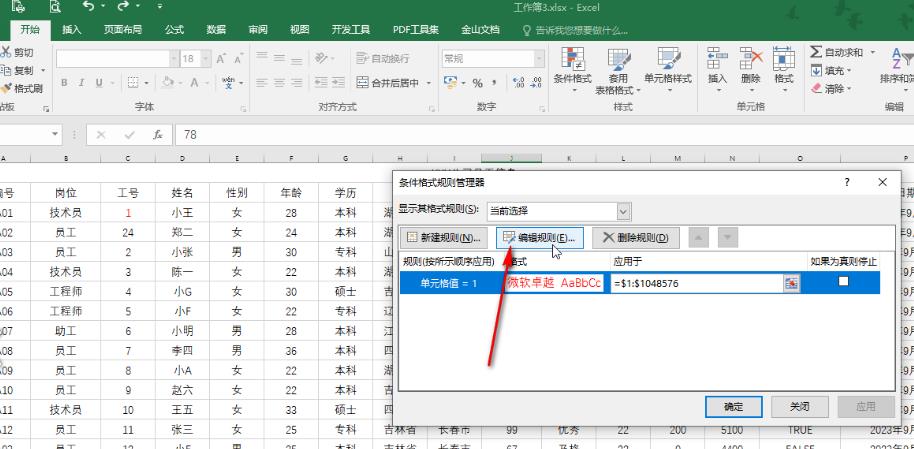Click the Undo arrow in quick access toolbar
The width and height of the screenshot is (914, 449).
(88, 7)
